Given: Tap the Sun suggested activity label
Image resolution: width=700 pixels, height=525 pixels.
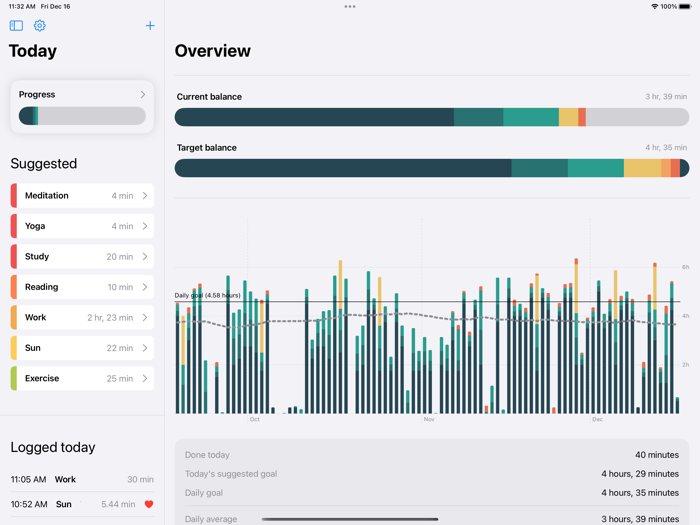Looking at the screenshot, I should click(x=33, y=348).
